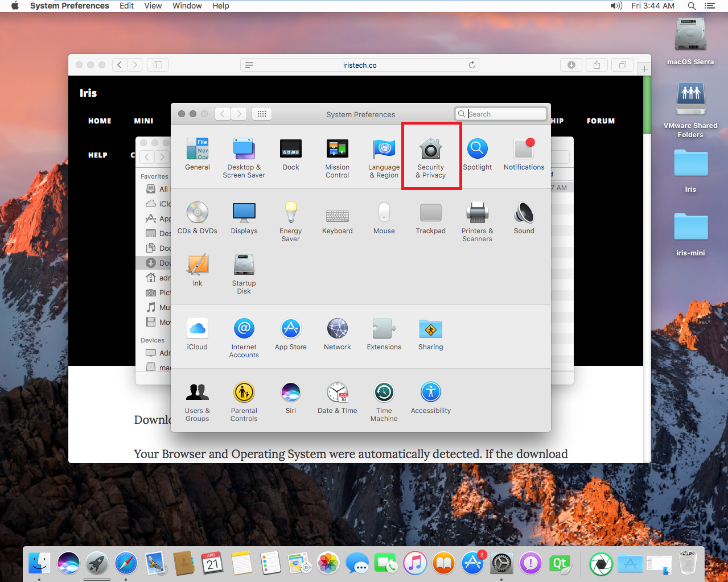
Task: Open Accessibility preferences
Action: click(431, 398)
